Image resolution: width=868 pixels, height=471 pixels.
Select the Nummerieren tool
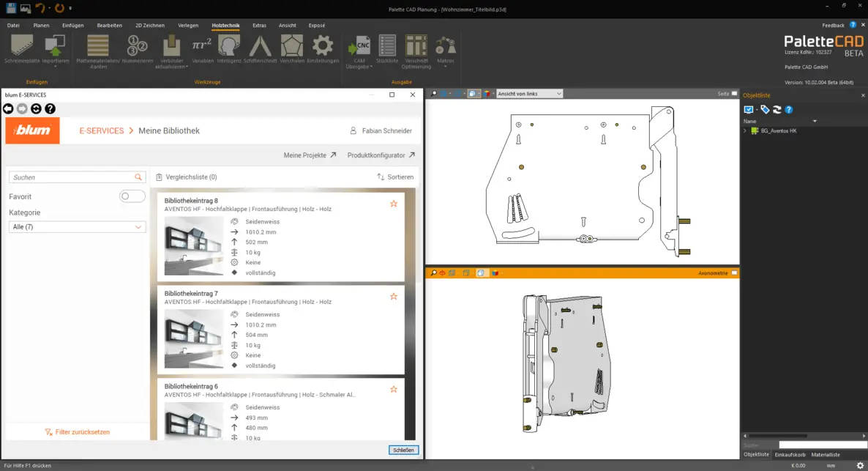(x=138, y=49)
